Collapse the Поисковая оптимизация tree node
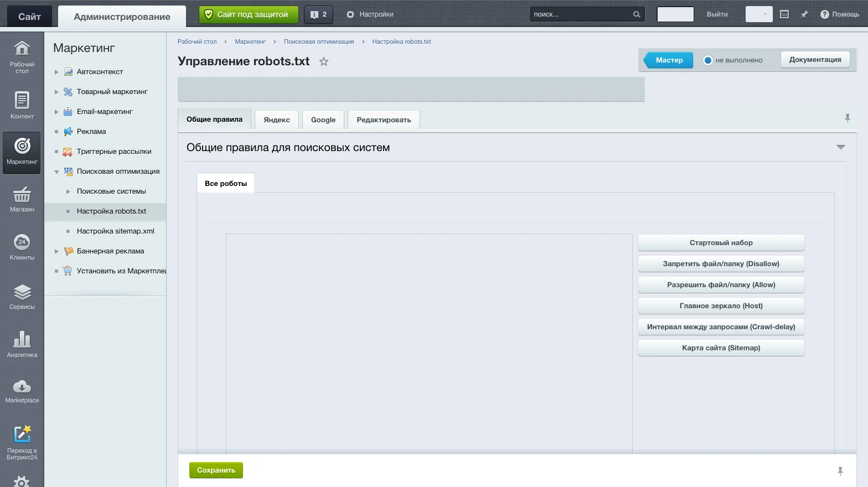The image size is (868, 487). [x=56, y=172]
